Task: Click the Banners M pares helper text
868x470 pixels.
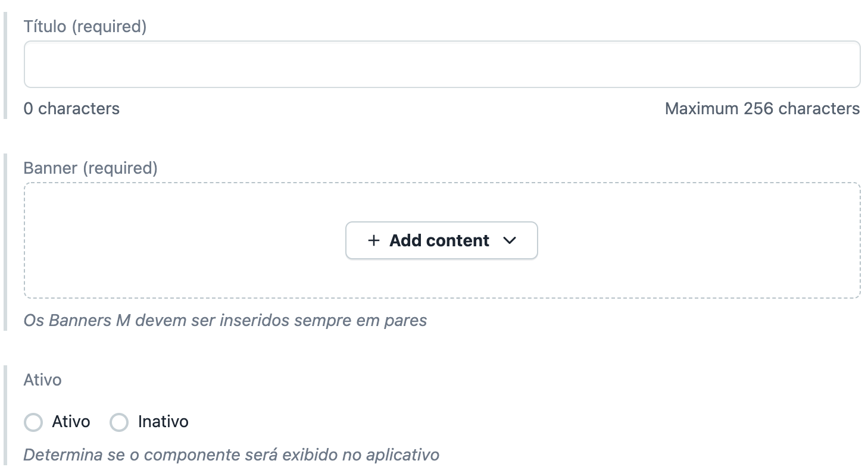Action: pyautogui.click(x=225, y=321)
